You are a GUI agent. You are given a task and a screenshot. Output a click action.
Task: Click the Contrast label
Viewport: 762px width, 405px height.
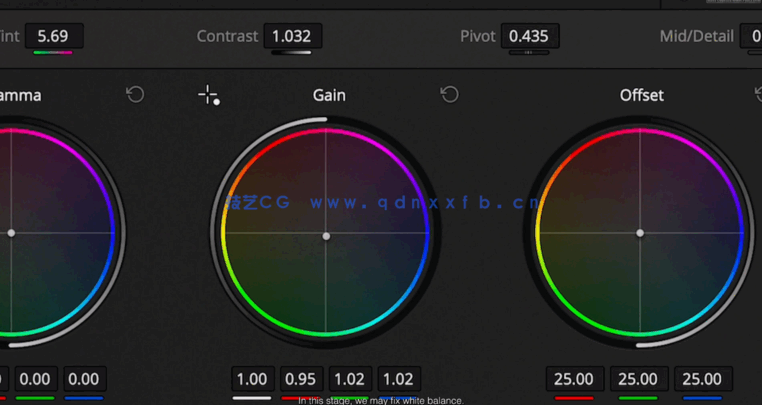point(227,36)
